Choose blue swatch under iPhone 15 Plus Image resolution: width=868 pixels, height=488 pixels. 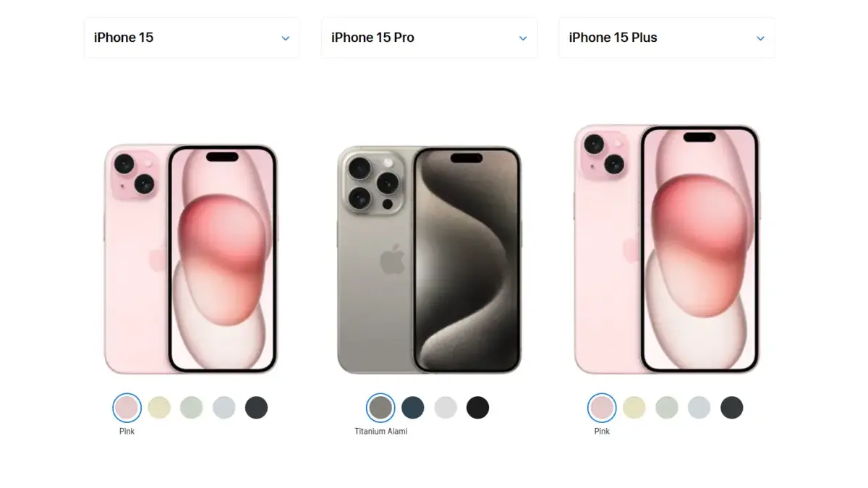click(699, 408)
